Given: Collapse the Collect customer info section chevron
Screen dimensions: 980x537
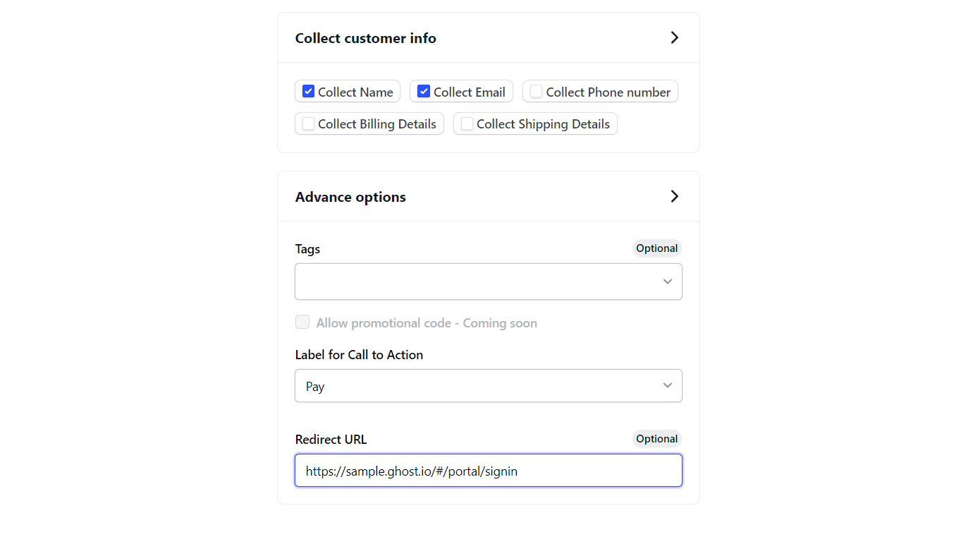Looking at the screenshot, I should [675, 37].
